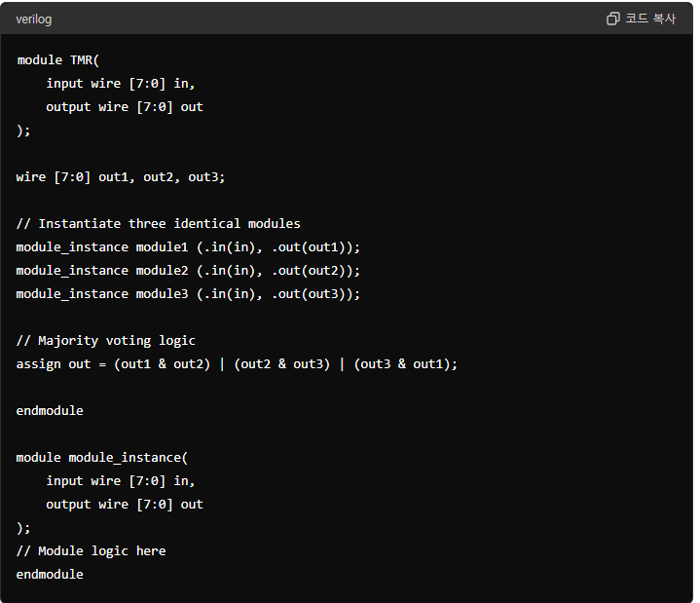Click the 'module TMR(' line
700x603 pixels.
[x=58, y=60]
